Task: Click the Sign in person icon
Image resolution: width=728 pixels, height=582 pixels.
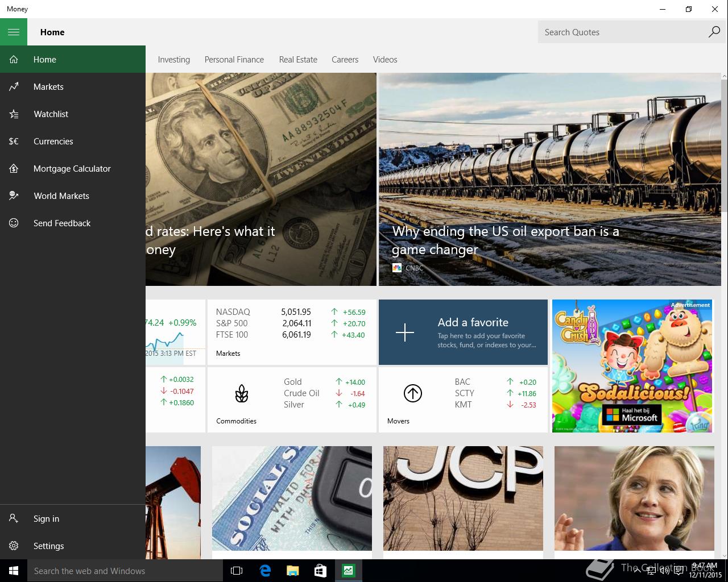Action: tap(14, 518)
